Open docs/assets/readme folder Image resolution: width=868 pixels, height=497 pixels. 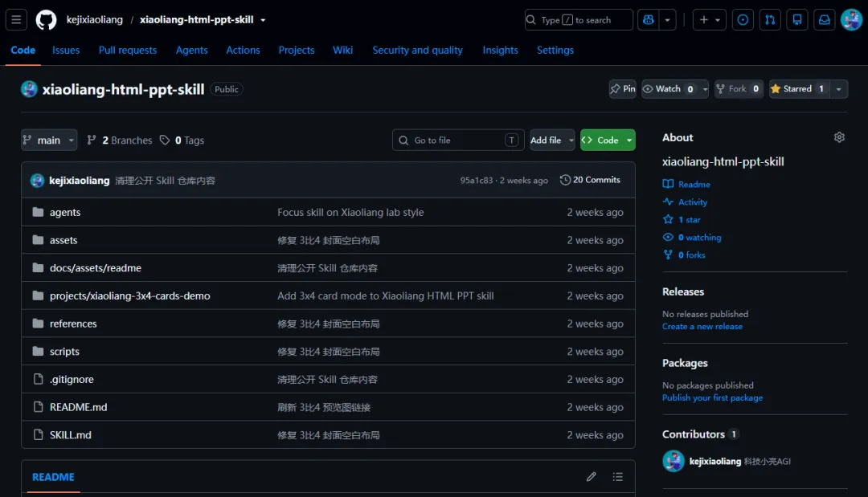pos(95,267)
